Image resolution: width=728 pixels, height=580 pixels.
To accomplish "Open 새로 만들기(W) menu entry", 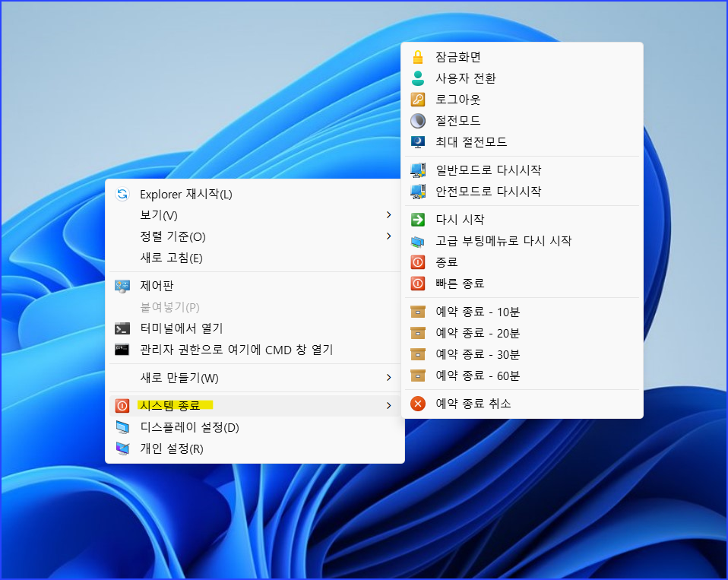I will pyautogui.click(x=255, y=378).
